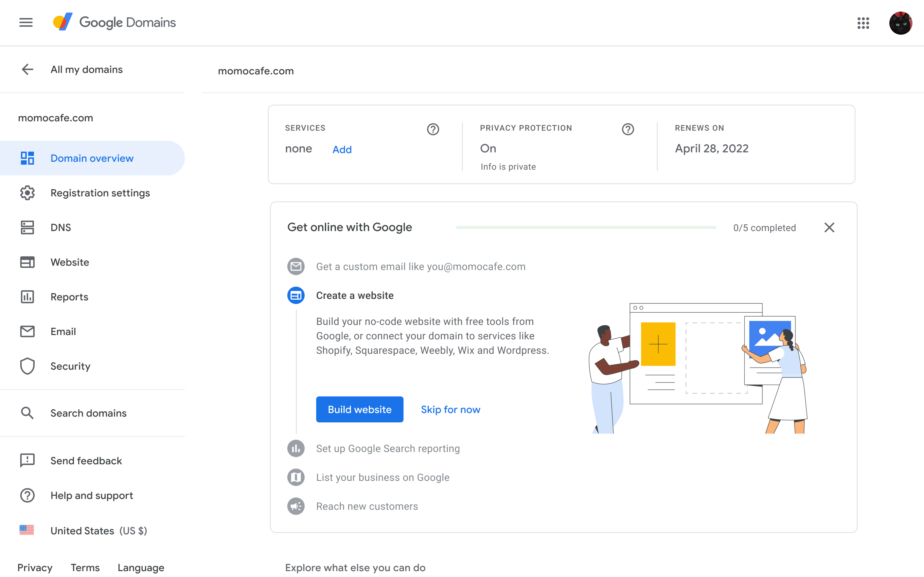Collapse the Create a website step
Screen dimensions: 924x577
[355, 295]
